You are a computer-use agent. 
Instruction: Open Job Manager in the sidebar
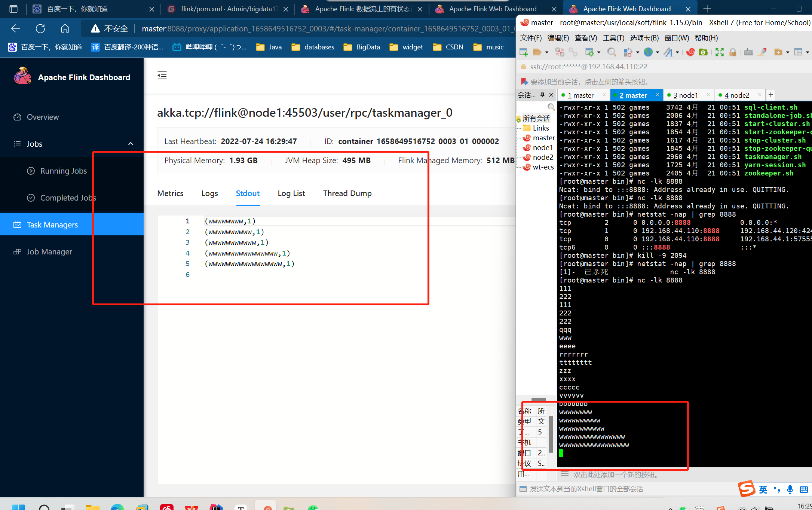pyautogui.click(x=49, y=252)
